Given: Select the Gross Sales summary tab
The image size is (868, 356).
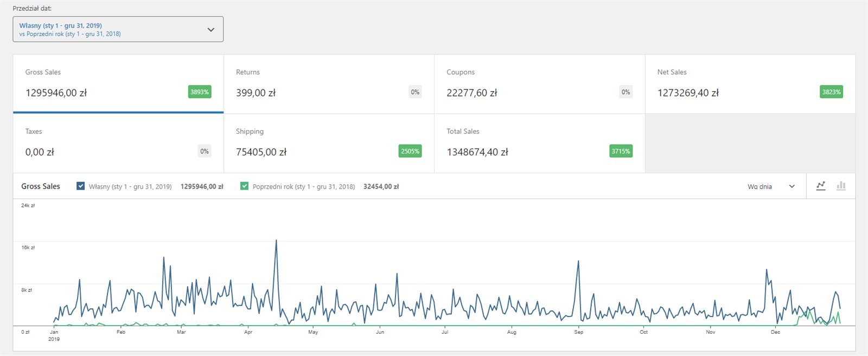Looking at the screenshot, I should (118, 83).
